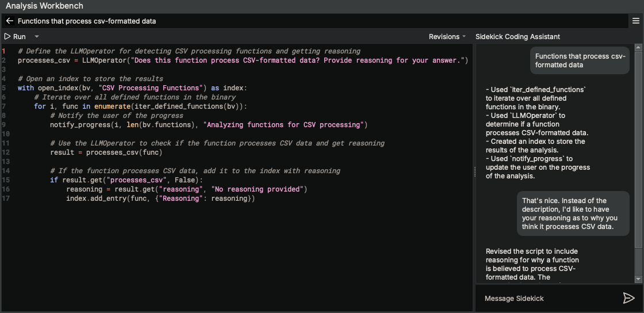Send message with the paper plane icon
The width and height of the screenshot is (644, 313).
coord(629,298)
